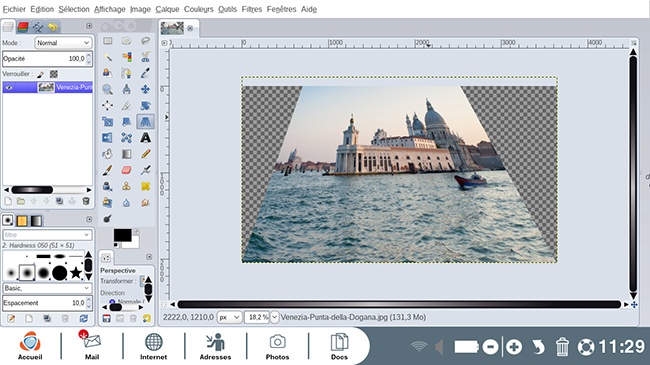Select the Measure compass tool

126,89
